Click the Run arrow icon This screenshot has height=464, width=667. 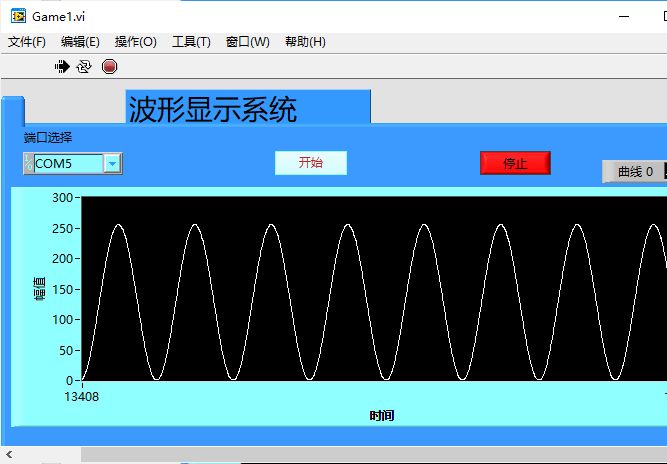point(62,67)
